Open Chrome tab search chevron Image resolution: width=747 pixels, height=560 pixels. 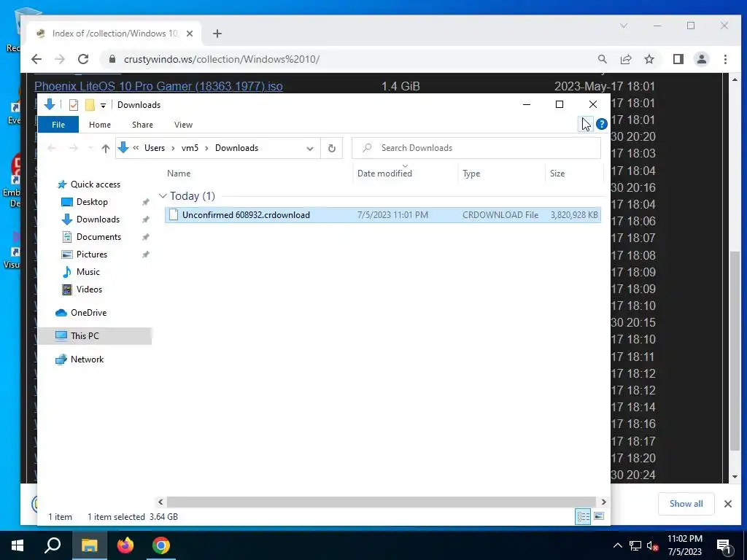[624, 26]
